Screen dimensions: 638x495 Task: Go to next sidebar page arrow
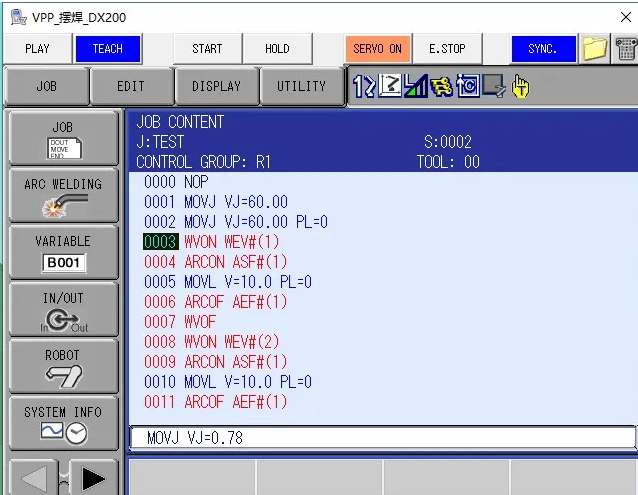[94, 478]
